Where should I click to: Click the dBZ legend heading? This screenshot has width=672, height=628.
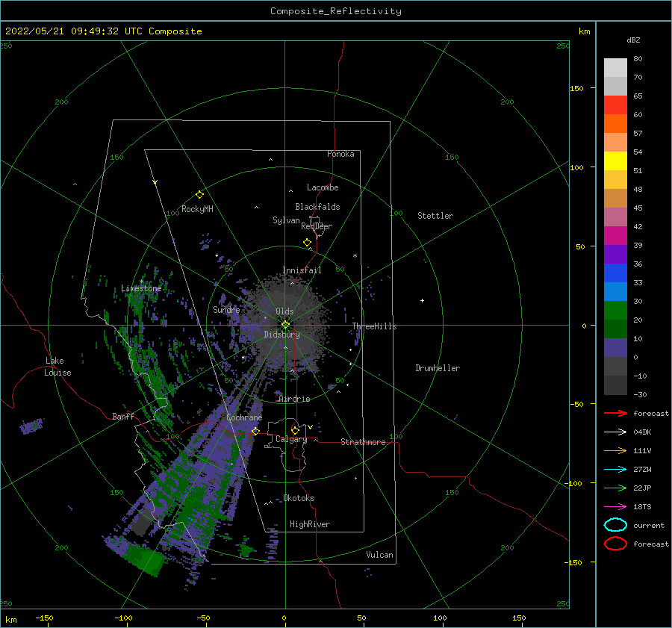point(633,40)
